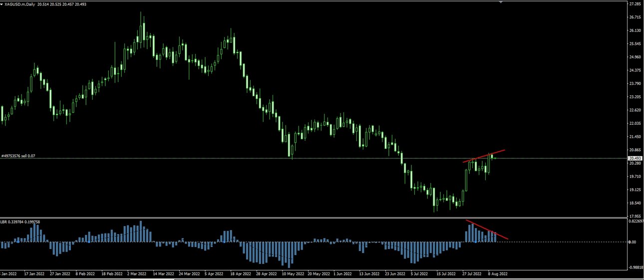The image size is (644, 280).
Task: Click the 14 Mar 2022 date label
Action: [163, 274]
